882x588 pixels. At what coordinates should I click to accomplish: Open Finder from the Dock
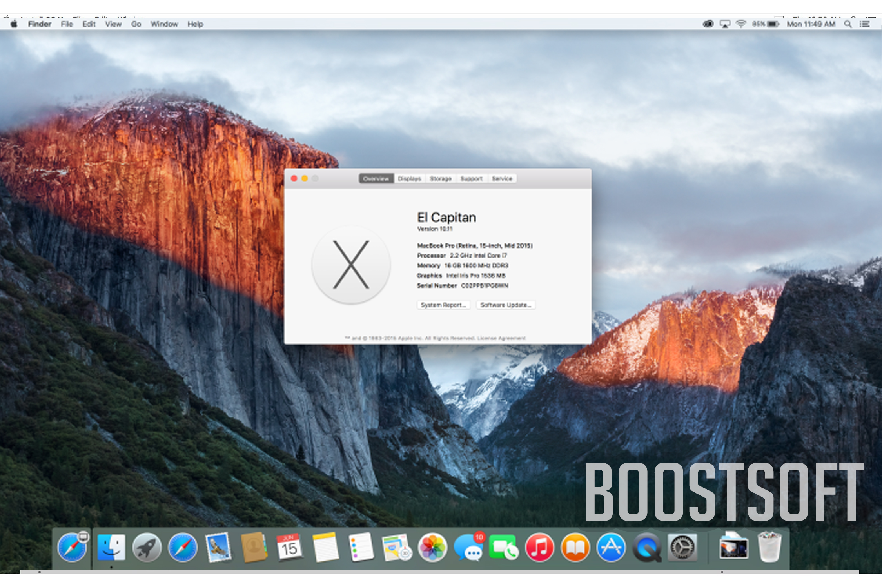coord(111,548)
